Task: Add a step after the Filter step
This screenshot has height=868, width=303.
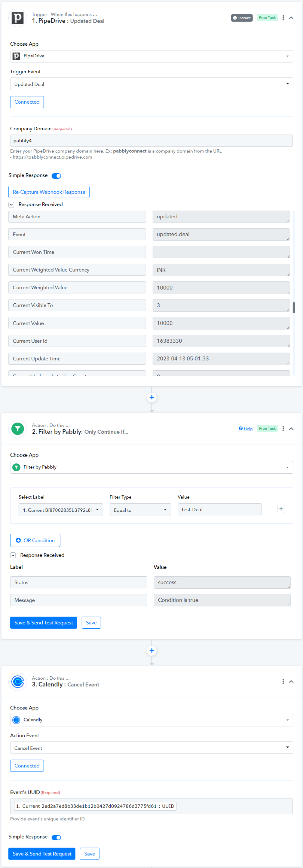Action: [152, 651]
